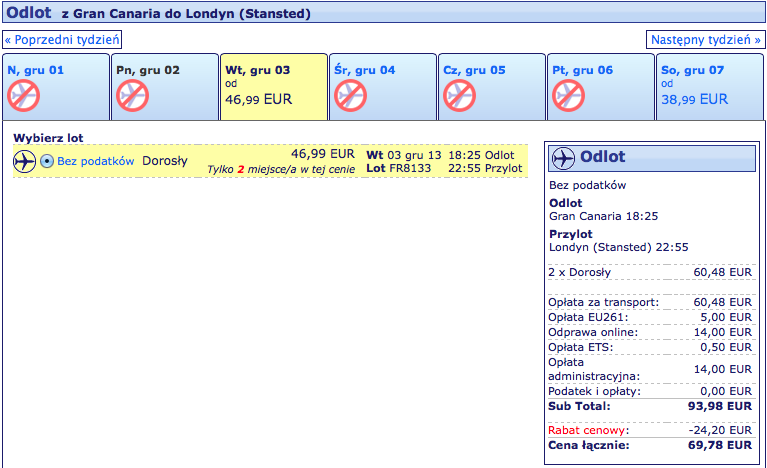Click the '18:25 Odlot' departure time

tap(481, 155)
